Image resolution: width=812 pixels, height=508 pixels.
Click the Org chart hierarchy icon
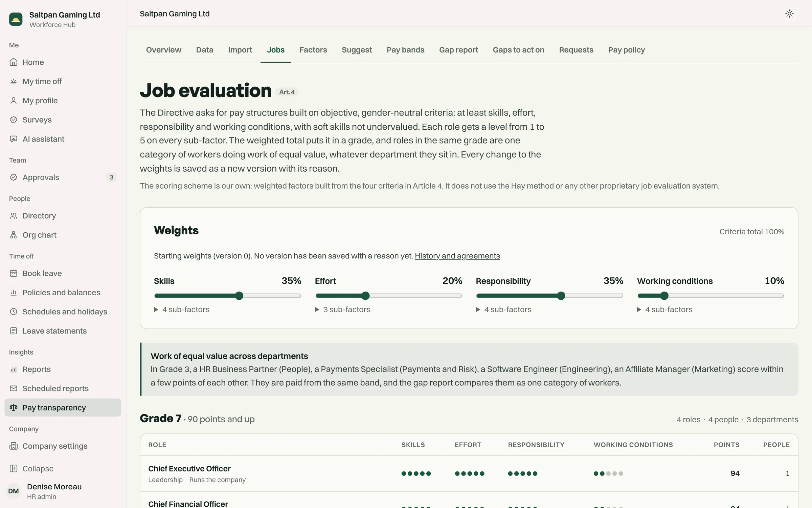pos(14,235)
